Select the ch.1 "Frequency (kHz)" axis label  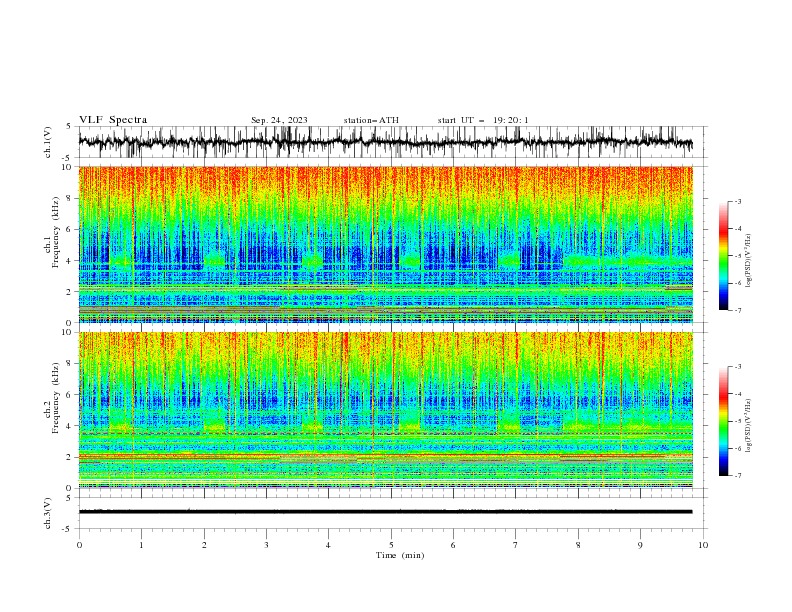[56, 232]
